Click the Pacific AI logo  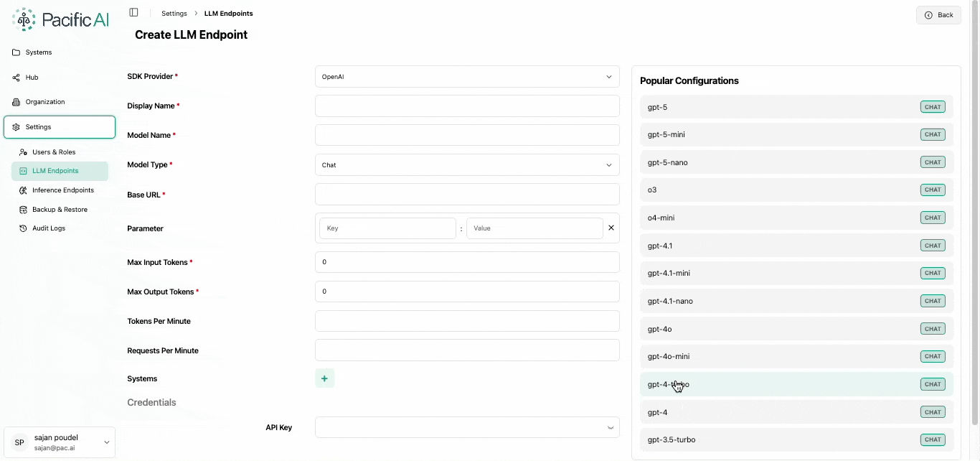[60, 19]
